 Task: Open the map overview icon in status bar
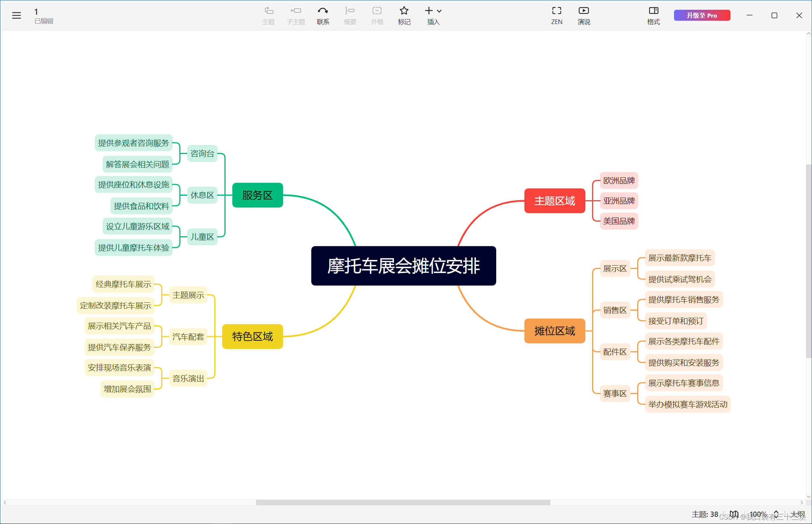coord(734,514)
